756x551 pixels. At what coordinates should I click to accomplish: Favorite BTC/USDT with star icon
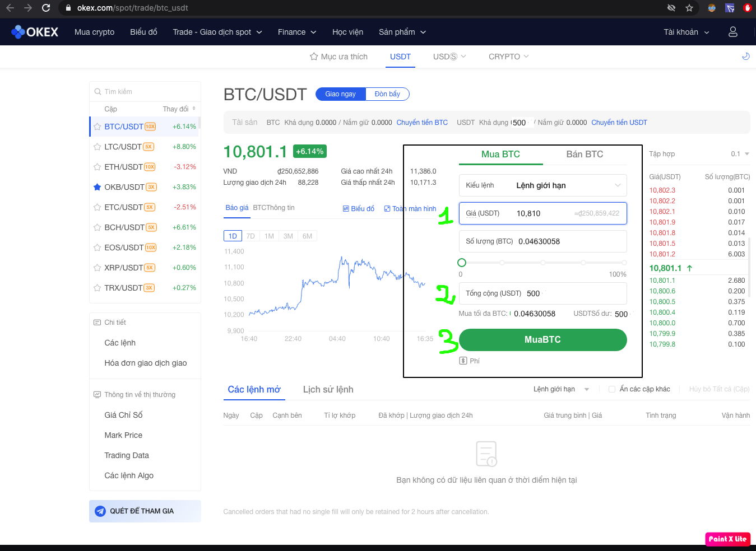click(x=98, y=127)
